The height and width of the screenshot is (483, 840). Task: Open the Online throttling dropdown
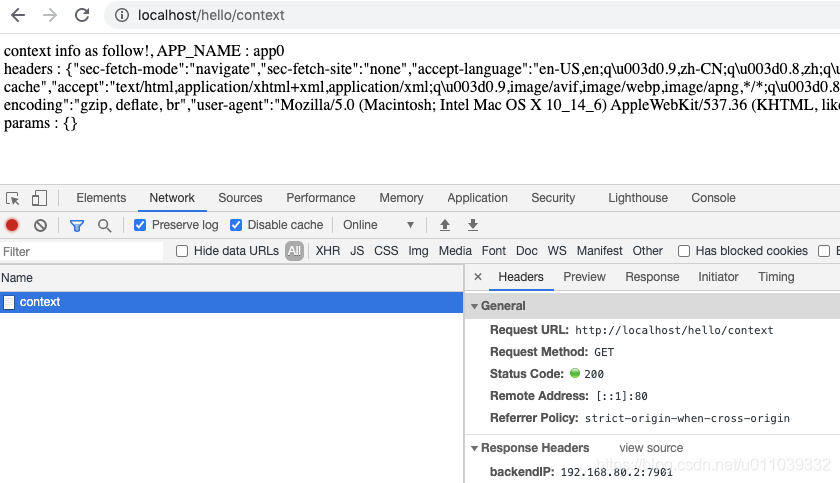tap(379, 225)
